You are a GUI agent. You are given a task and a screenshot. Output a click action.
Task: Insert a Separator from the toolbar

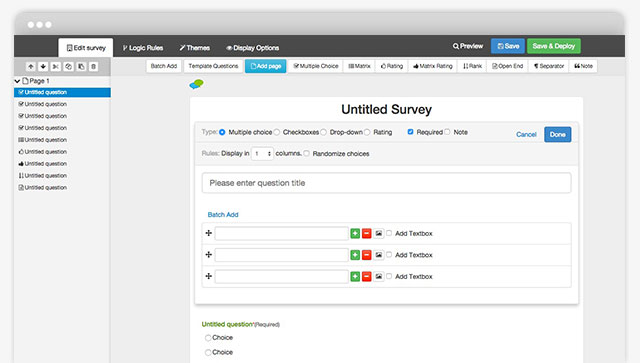pyautogui.click(x=549, y=66)
